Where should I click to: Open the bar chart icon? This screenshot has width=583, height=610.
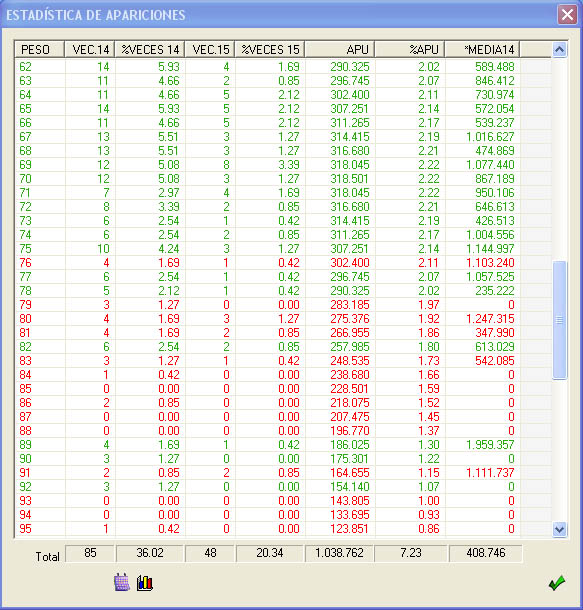(x=145, y=583)
